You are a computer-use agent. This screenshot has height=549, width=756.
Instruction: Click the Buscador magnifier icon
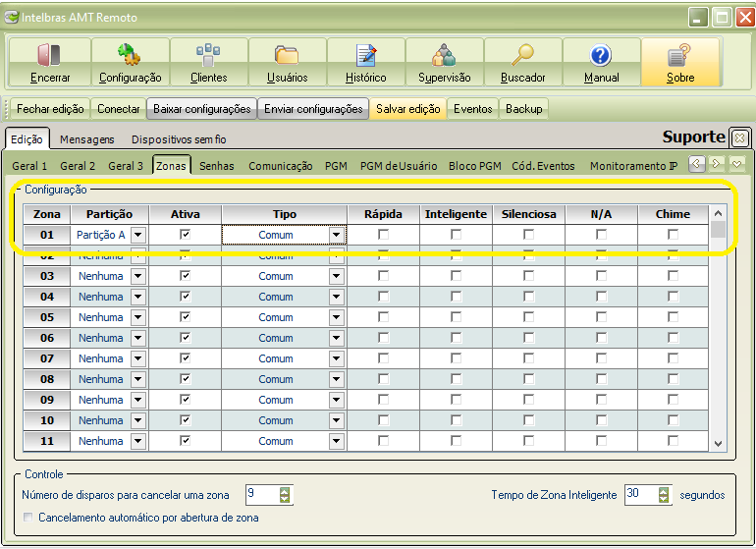tap(522, 62)
